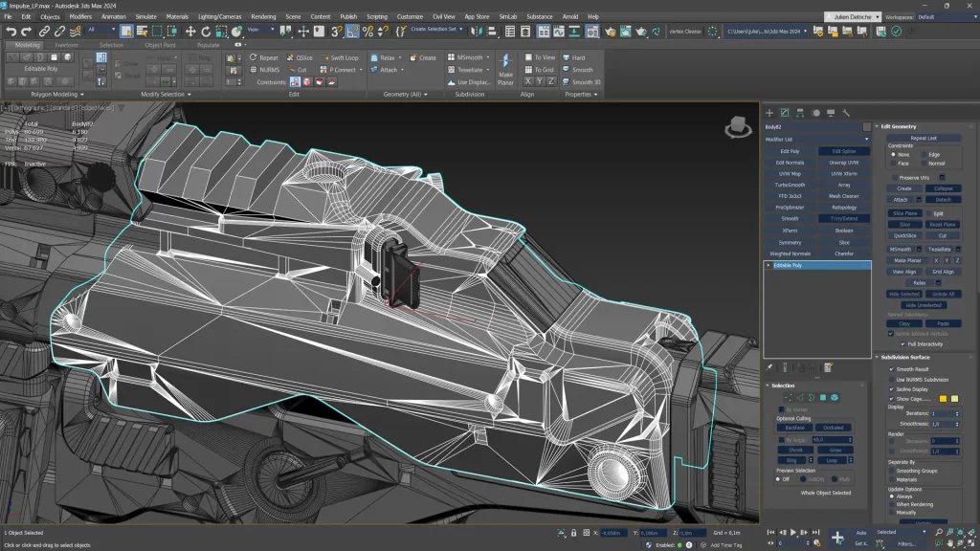The height and width of the screenshot is (551, 980).
Task: Open the Rendering menu
Action: point(262,16)
